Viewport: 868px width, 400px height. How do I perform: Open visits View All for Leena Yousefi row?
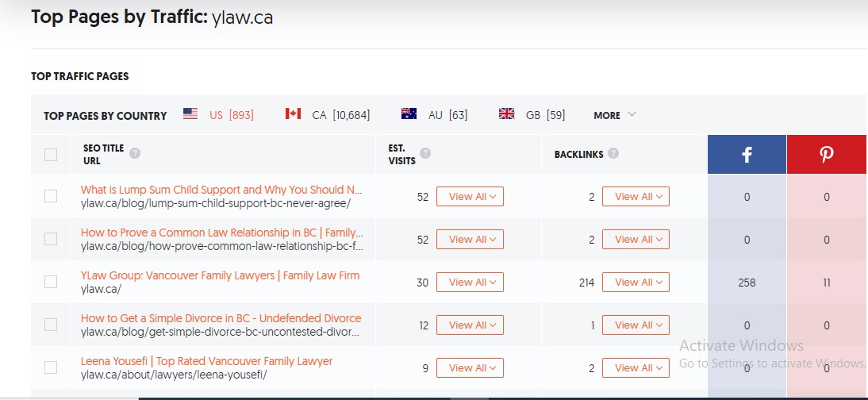(470, 368)
